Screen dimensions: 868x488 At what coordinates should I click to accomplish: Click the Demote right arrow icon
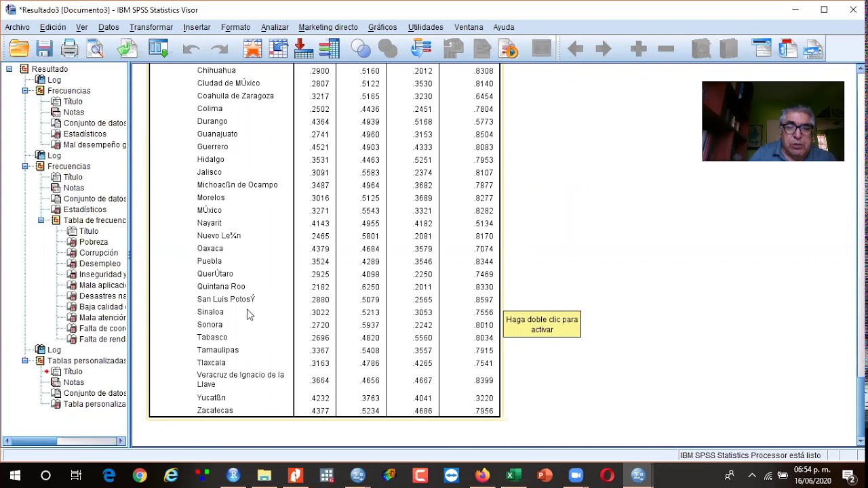coord(603,49)
